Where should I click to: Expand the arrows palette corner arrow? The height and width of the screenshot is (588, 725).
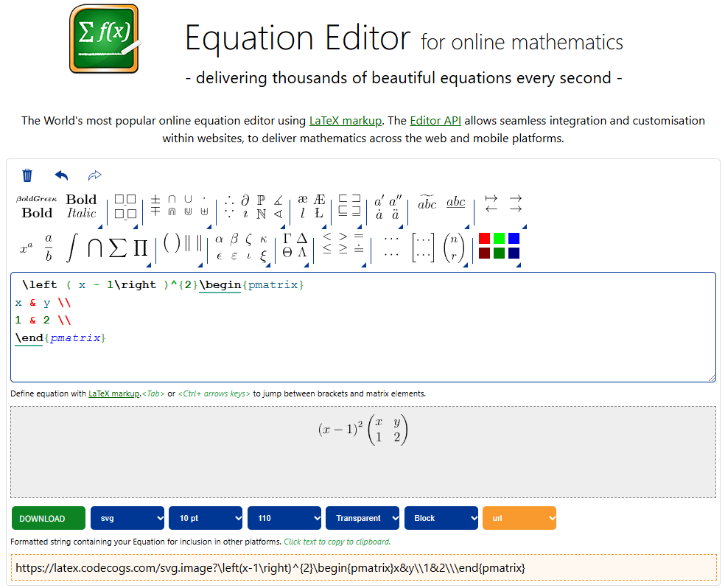pyautogui.click(x=525, y=226)
